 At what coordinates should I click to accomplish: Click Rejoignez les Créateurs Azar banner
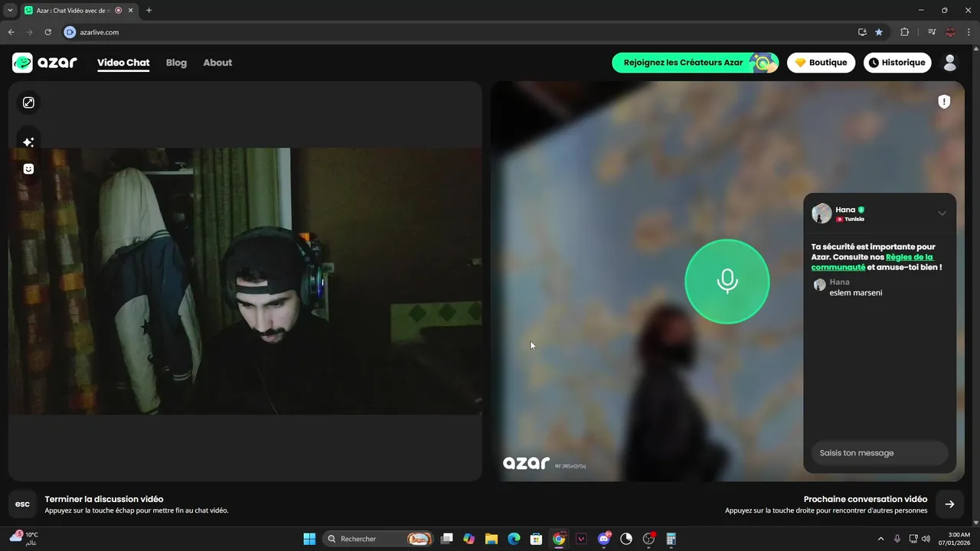[695, 63]
